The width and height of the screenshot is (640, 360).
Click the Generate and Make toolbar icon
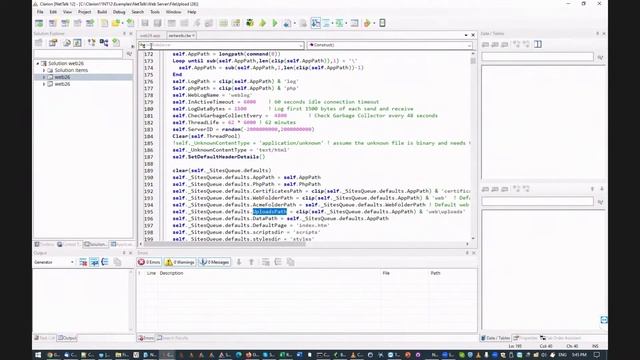point(250,23)
